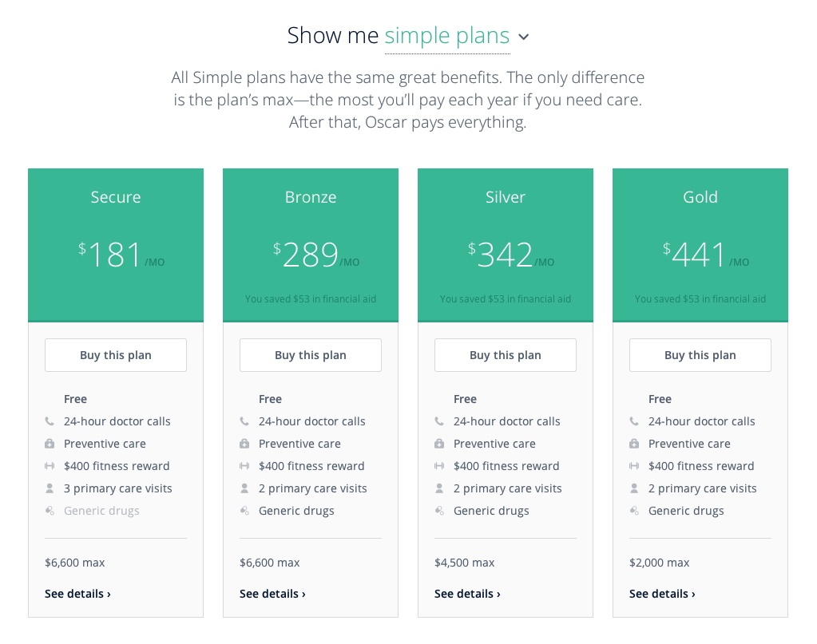Expand Silver plan via See details
This screenshot has width=817, height=644.
467,594
